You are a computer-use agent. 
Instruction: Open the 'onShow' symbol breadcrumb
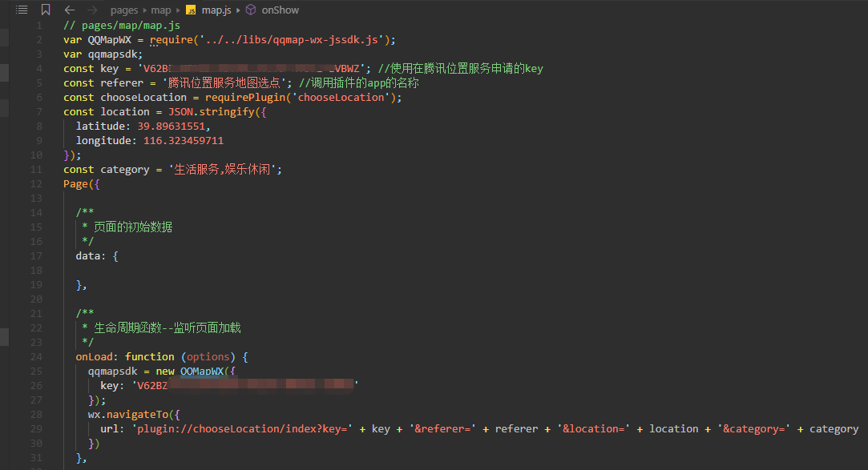(280, 10)
